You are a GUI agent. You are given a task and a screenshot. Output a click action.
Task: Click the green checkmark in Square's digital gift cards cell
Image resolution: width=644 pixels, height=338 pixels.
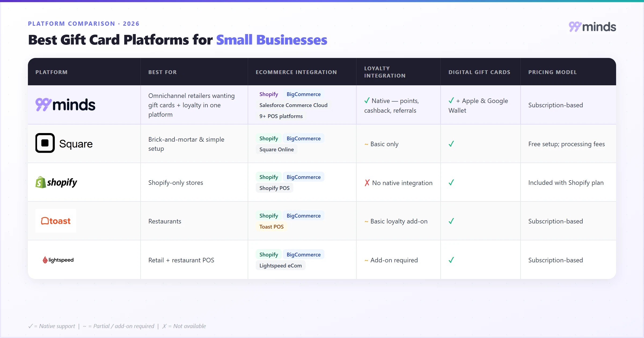click(451, 144)
